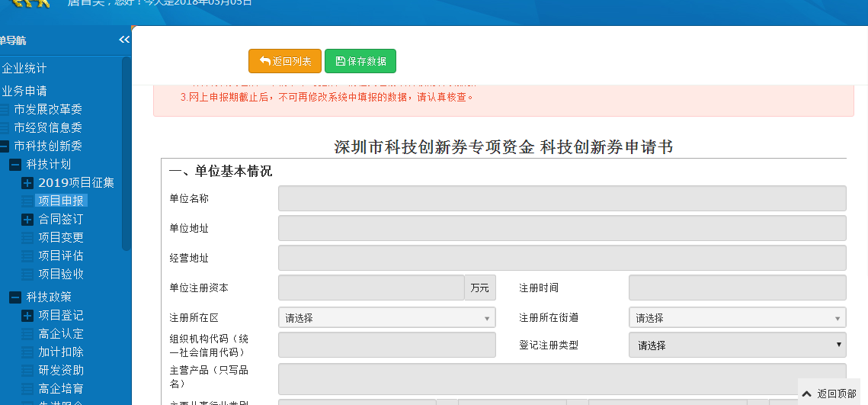Select the 研发资助 sidebar item

click(61, 371)
